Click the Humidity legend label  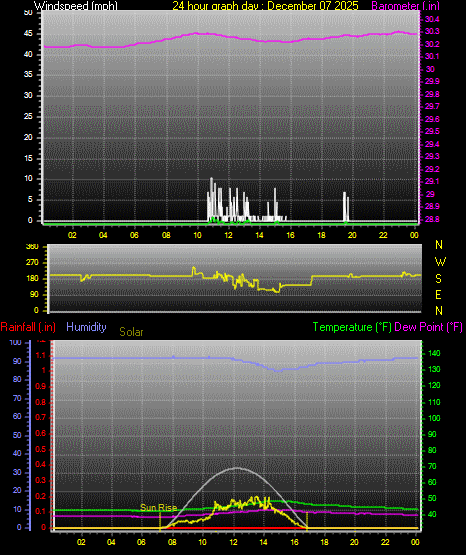click(86, 327)
